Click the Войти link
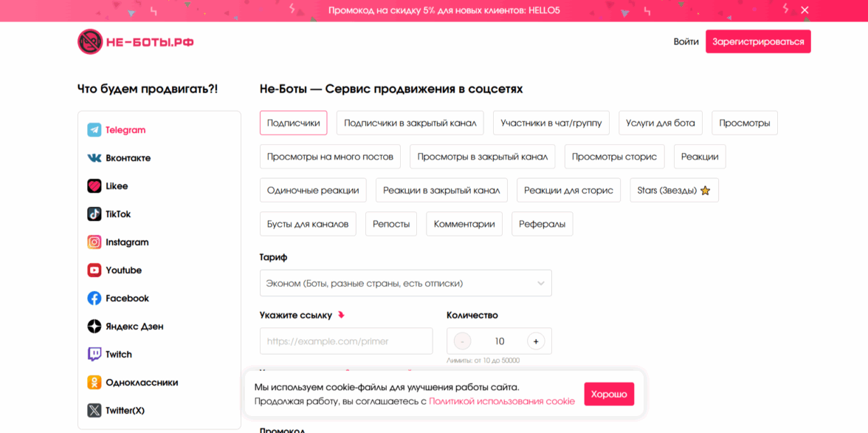The width and height of the screenshot is (868, 433). (x=686, y=41)
